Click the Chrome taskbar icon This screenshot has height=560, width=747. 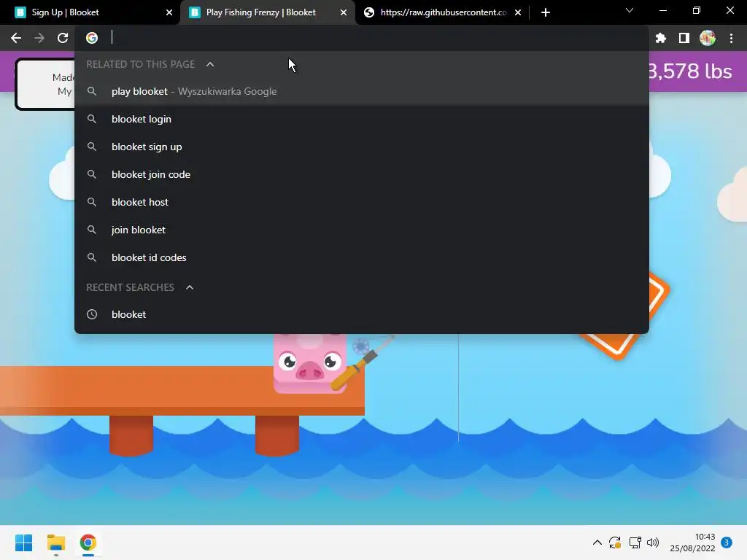click(x=88, y=542)
